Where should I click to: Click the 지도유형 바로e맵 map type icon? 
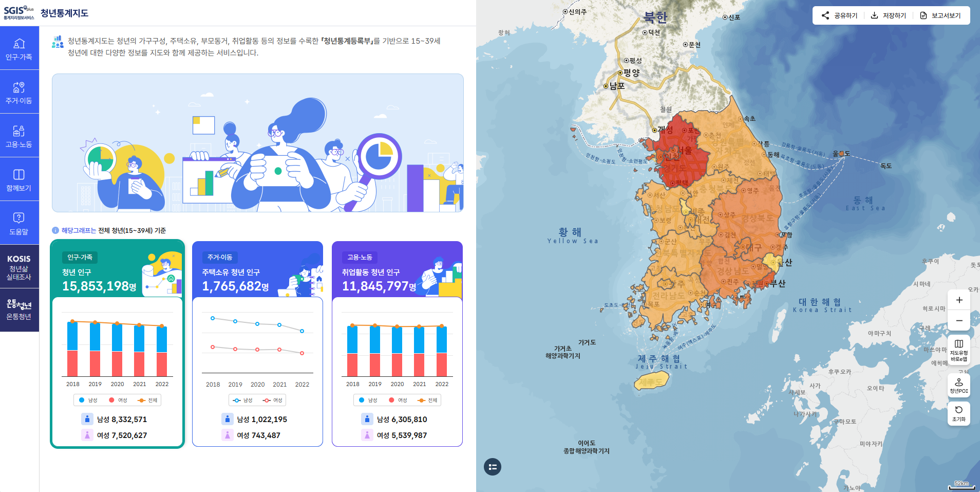tap(958, 349)
